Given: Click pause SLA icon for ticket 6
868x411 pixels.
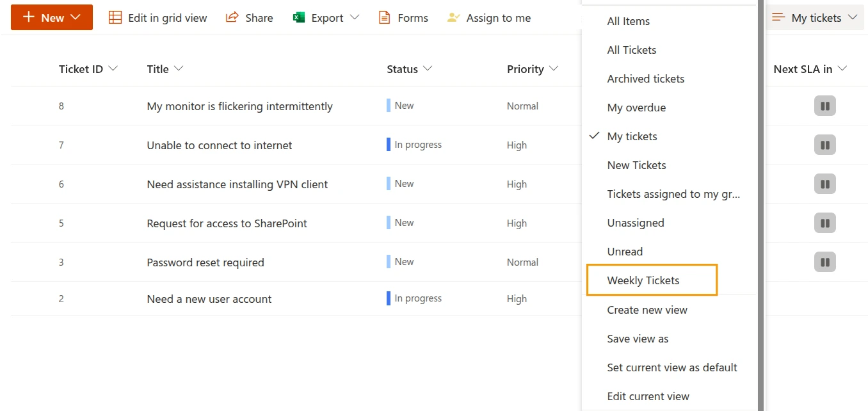Looking at the screenshot, I should 825,184.
